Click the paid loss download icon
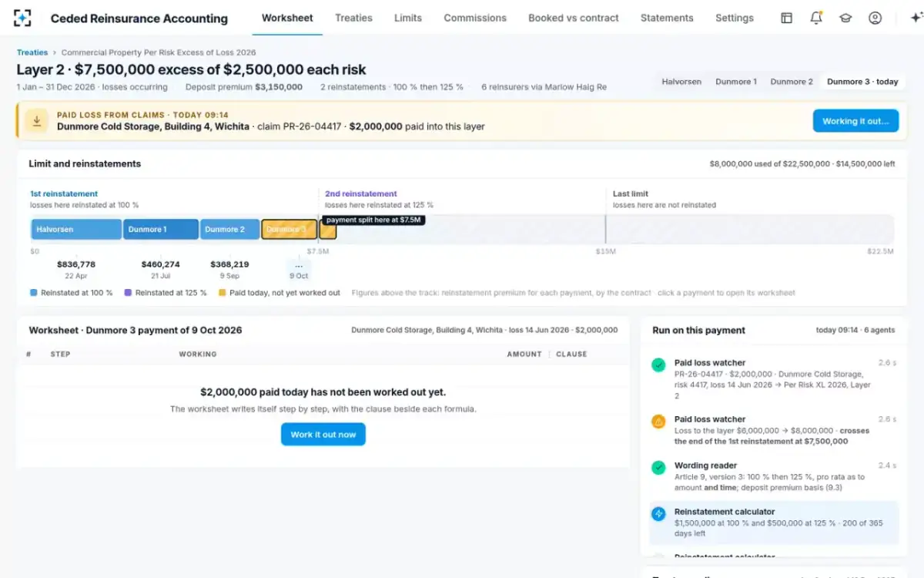 point(35,121)
